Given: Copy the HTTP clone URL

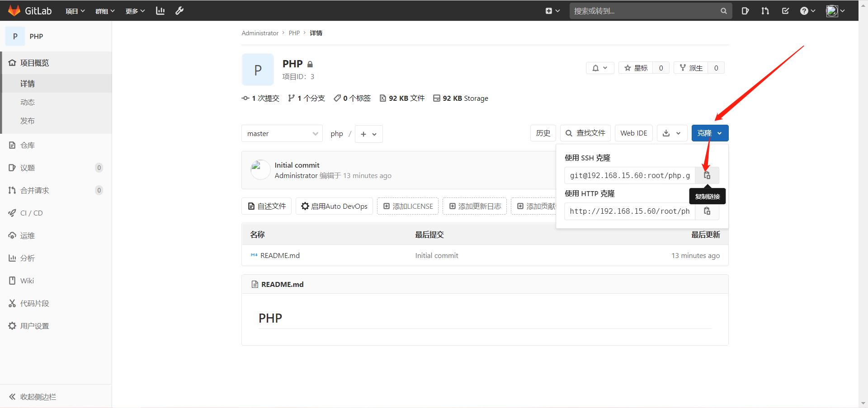Looking at the screenshot, I should pos(707,211).
